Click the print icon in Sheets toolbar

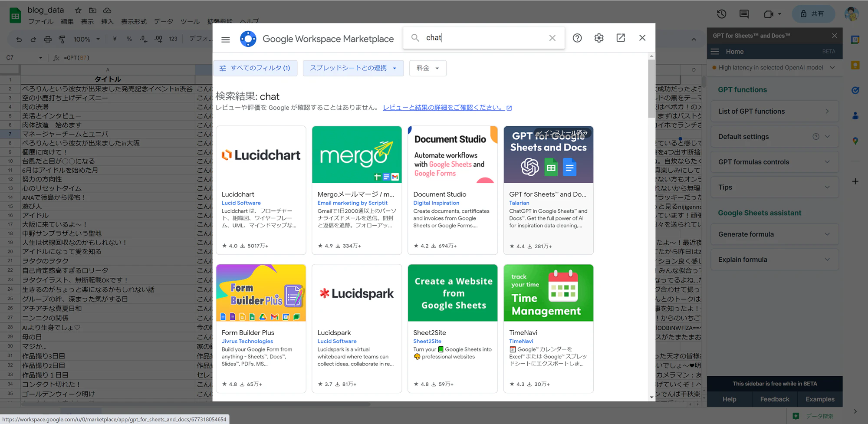(48, 39)
